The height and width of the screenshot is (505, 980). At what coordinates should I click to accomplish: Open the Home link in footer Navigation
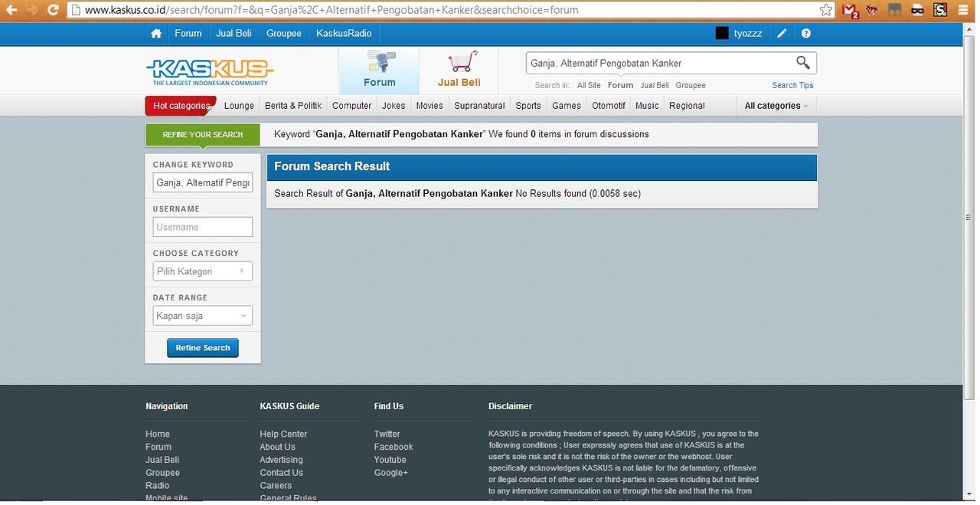[x=158, y=434]
